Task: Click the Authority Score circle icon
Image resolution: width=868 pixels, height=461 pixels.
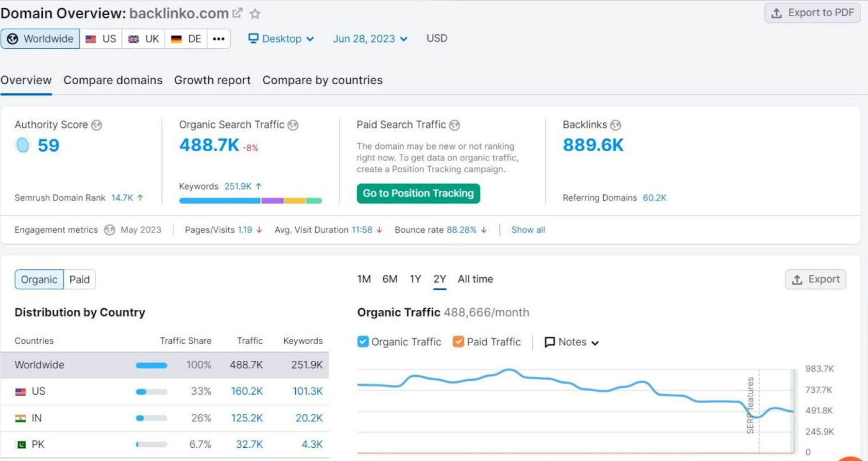Action: (22, 145)
